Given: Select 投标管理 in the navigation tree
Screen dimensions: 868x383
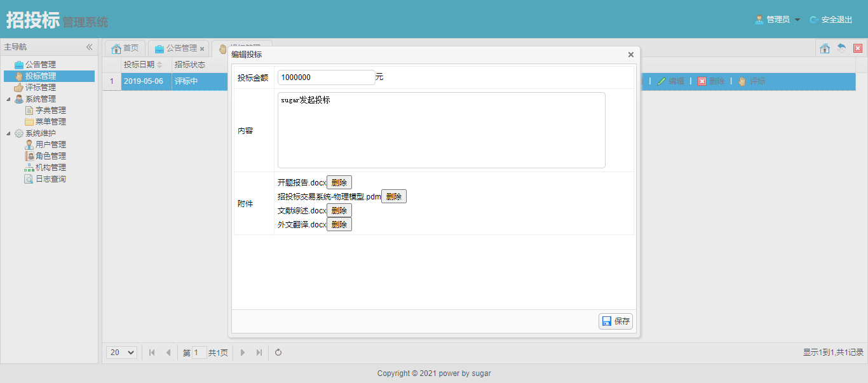Looking at the screenshot, I should [40, 76].
